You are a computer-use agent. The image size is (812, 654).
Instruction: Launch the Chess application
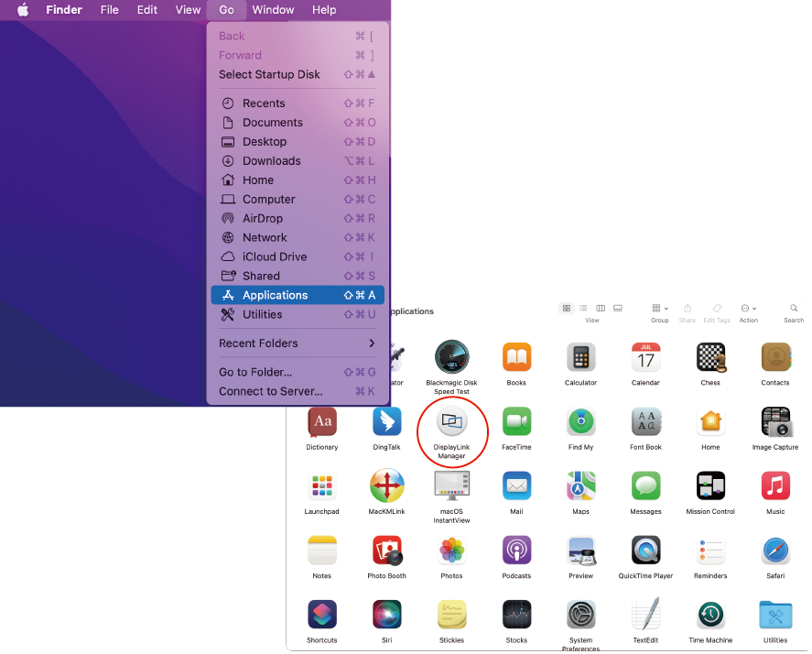(x=710, y=356)
